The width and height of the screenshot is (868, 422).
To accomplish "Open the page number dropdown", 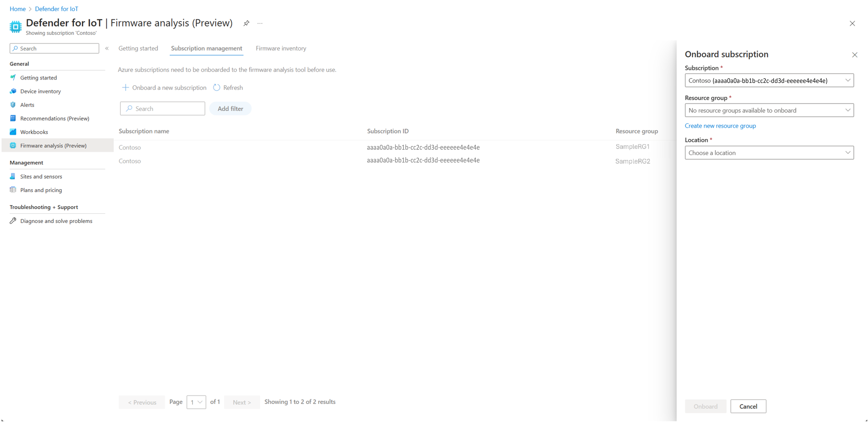I will 196,402.
